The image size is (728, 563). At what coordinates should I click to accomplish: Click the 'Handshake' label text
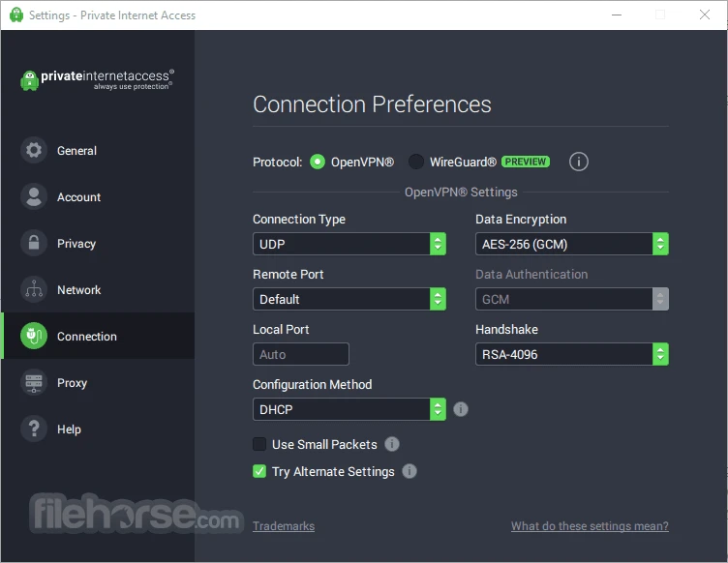[x=506, y=329]
